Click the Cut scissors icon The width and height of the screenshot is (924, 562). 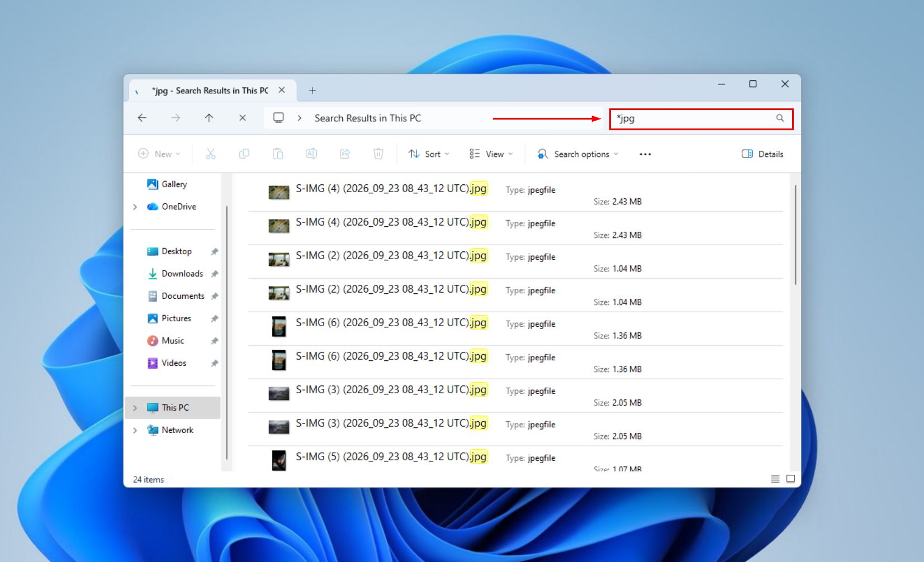(211, 154)
